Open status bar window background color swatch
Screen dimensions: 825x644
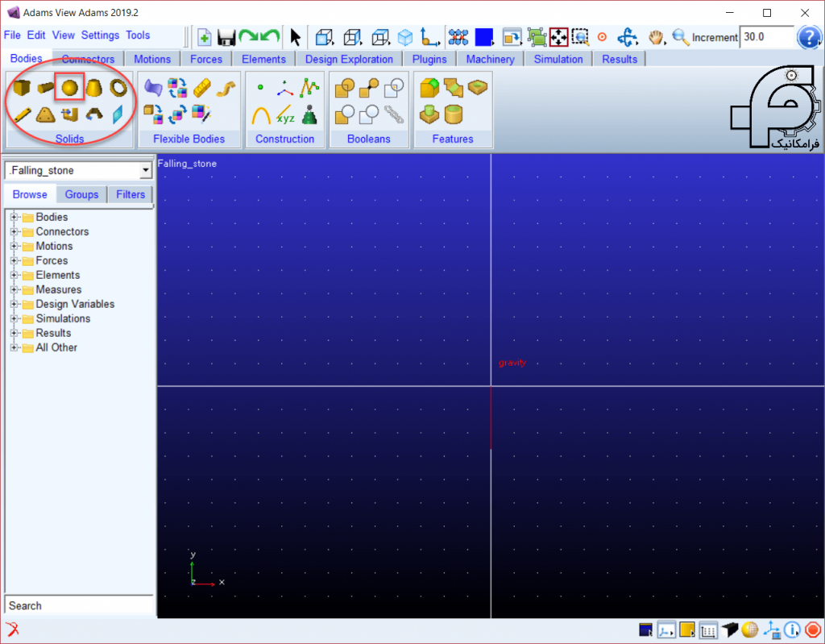[645, 629]
